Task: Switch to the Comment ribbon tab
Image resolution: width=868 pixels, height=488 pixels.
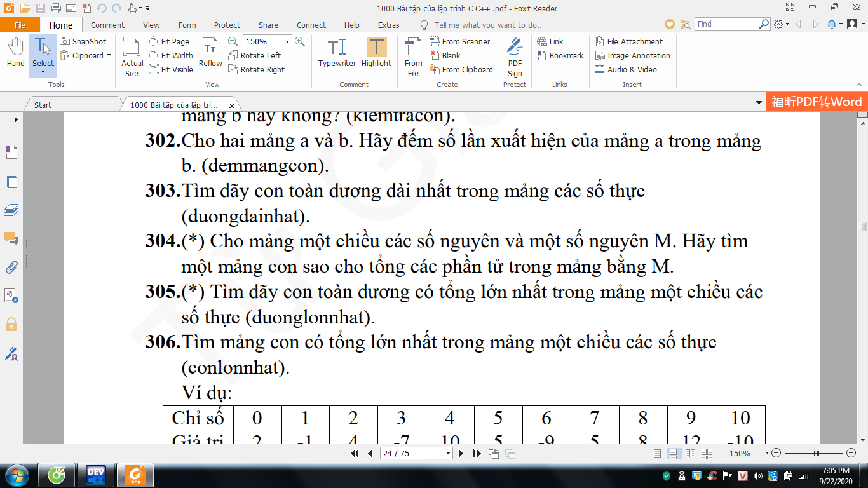Action: click(x=107, y=25)
